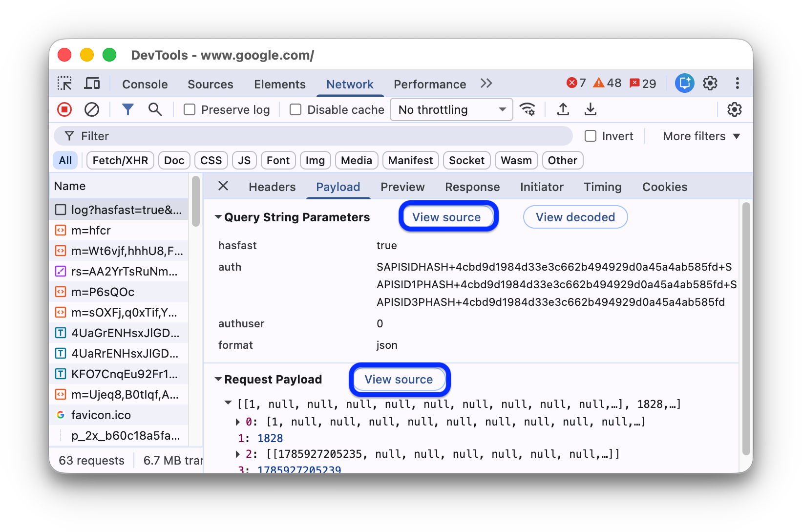This screenshot has width=802, height=532.
Task: Click the request list scrollbar
Action: [196, 201]
